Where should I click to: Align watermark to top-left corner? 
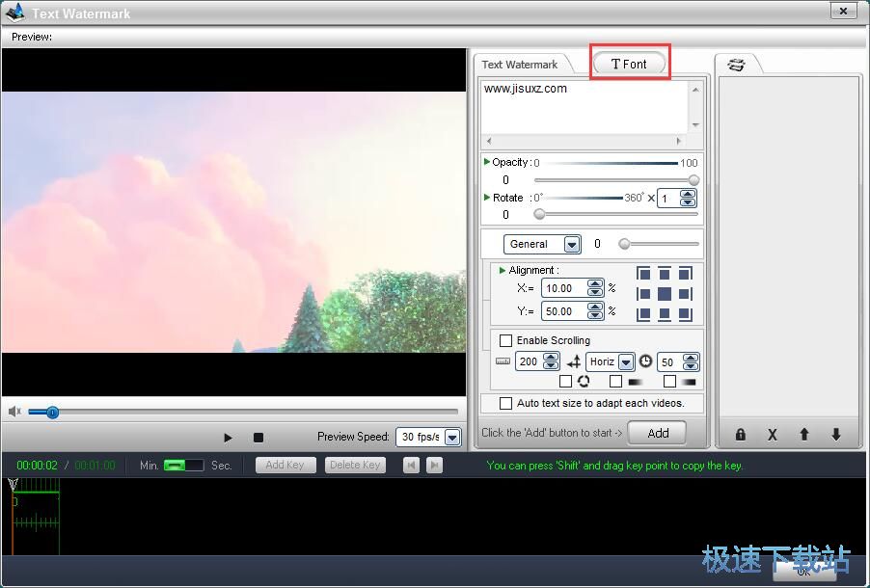(643, 274)
